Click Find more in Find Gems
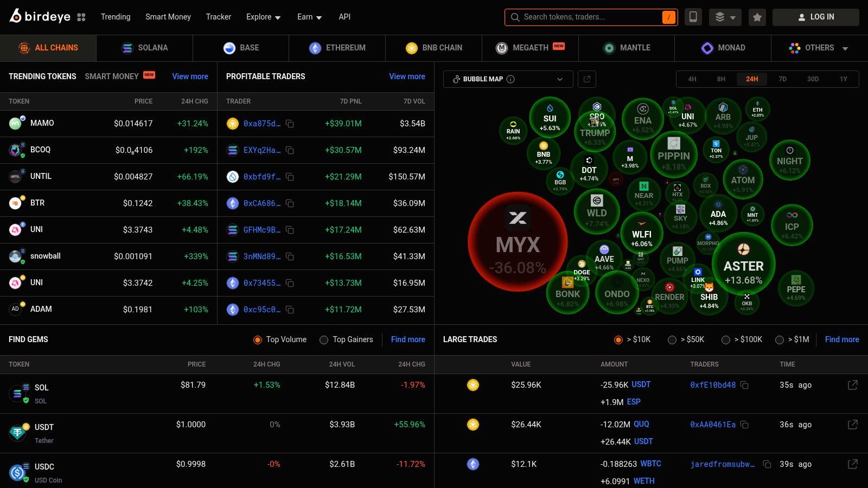Image resolution: width=868 pixels, height=488 pixels. point(408,339)
